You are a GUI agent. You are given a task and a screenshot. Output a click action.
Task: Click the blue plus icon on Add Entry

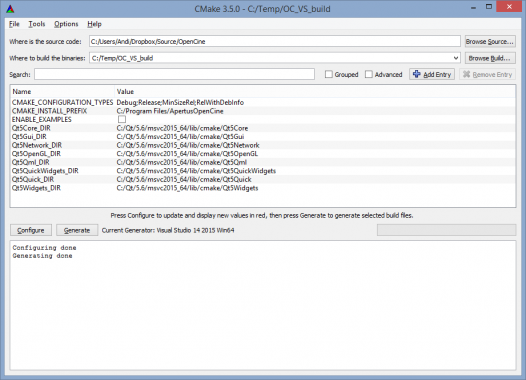[416, 74]
